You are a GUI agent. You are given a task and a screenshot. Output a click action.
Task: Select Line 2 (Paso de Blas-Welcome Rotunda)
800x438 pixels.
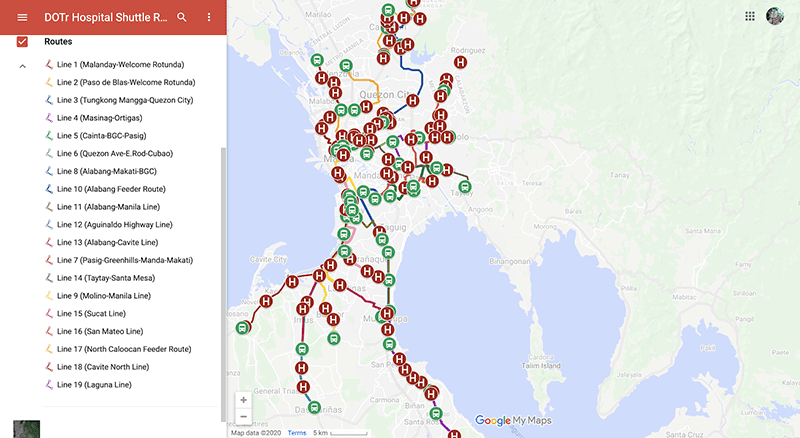coord(126,82)
